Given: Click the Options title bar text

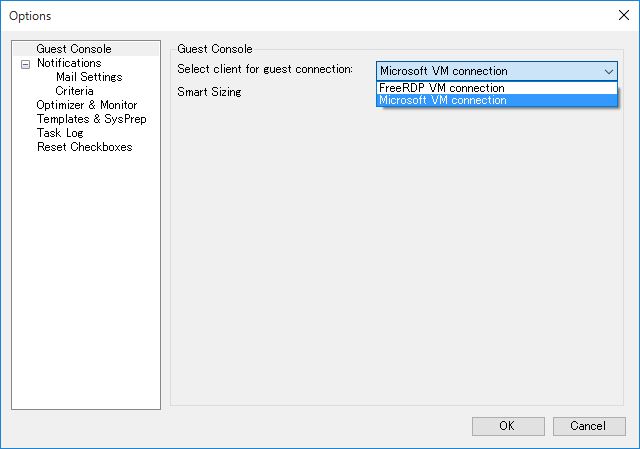Looking at the screenshot, I should pyautogui.click(x=30, y=16).
